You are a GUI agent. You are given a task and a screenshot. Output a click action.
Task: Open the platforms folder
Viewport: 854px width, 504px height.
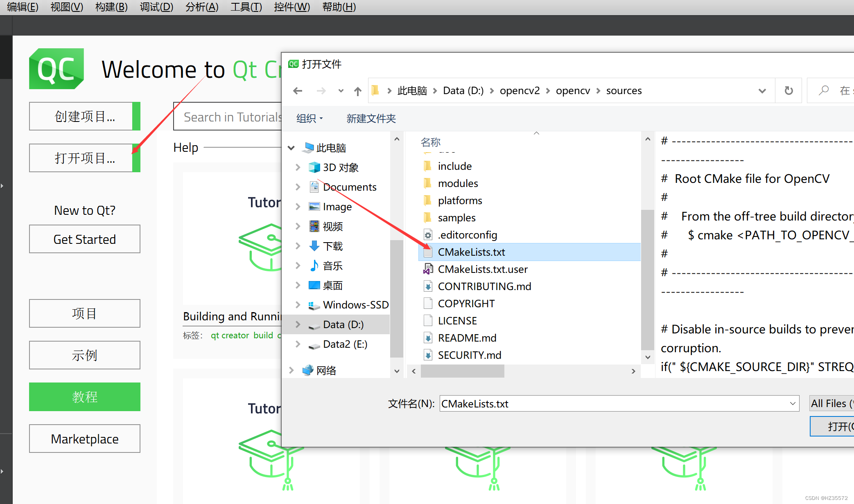(460, 200)
